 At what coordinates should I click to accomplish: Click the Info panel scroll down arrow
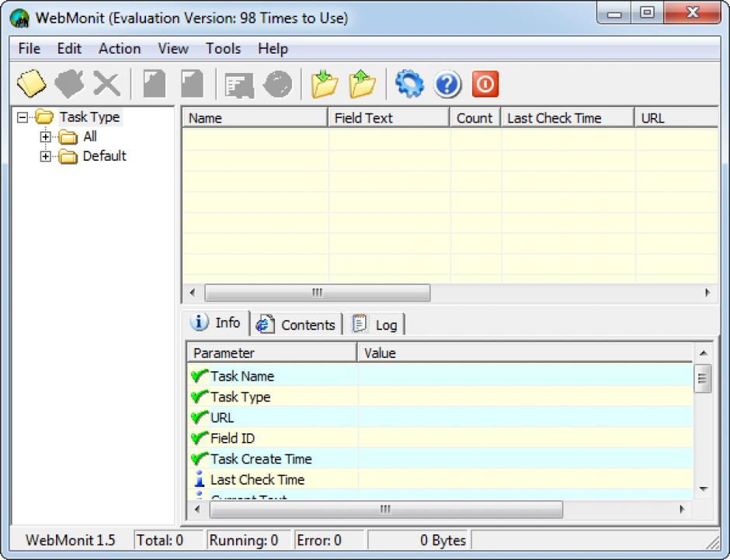point(704,489)
